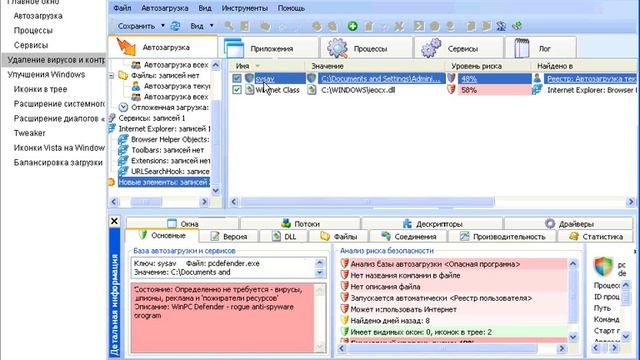Image resolution: width=640 pixels, height=360 pixels.
Task: Click 'Нет описания файла' risk line
Action: 385,287
